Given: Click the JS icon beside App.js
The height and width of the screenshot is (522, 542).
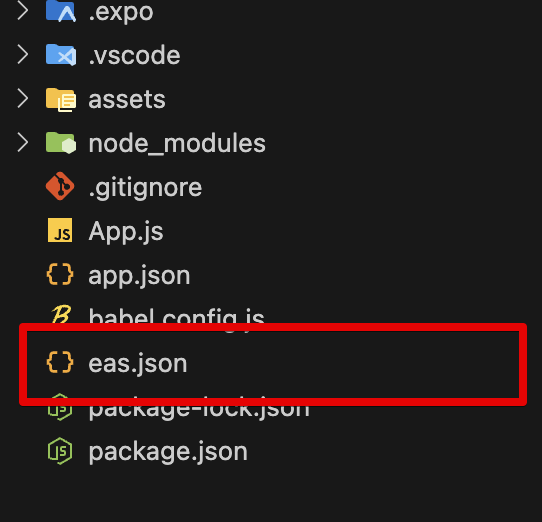Looking at the screenshot, I should coord(60,230).
